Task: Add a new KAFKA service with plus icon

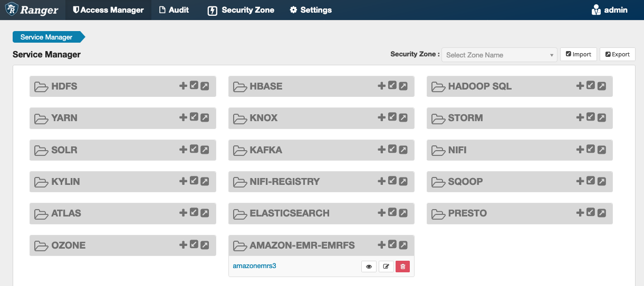Action: pos(381,150)
